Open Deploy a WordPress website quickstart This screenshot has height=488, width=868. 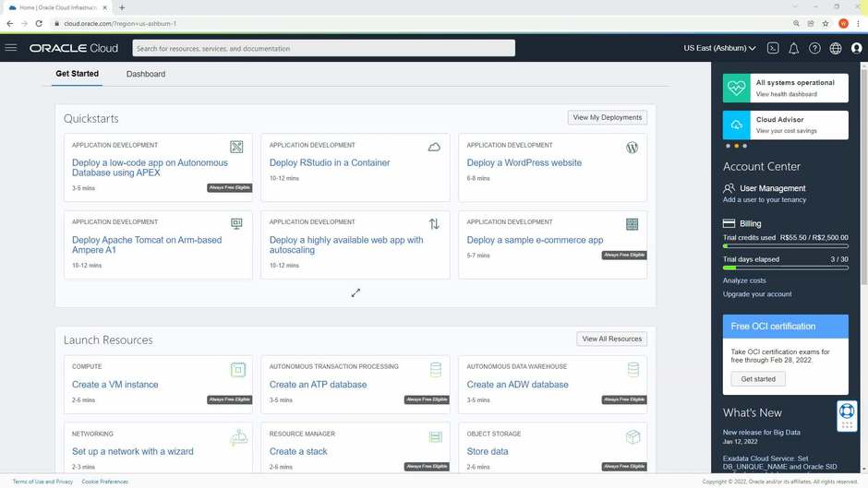(524, 162)
